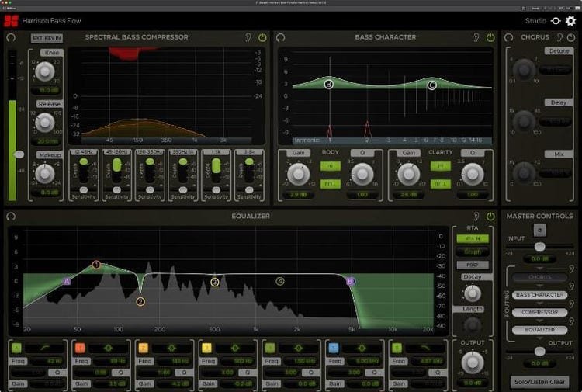Open the settings gear
Viewport: 582px width, 392px height.
coord(570,21)
